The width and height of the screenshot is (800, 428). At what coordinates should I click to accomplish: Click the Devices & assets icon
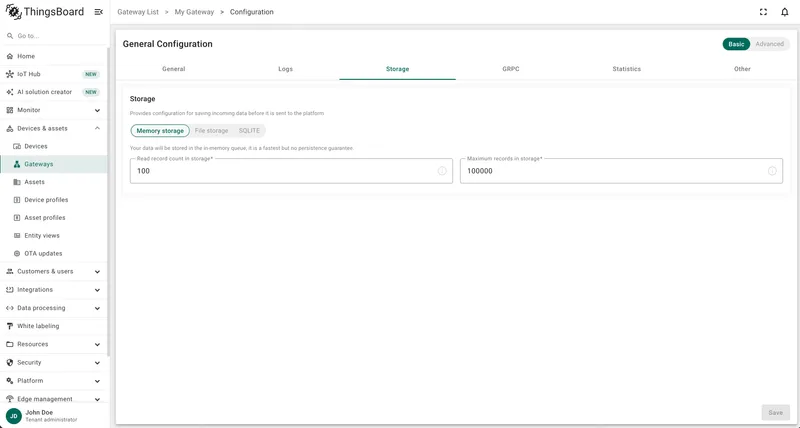(x=10, y=129)
